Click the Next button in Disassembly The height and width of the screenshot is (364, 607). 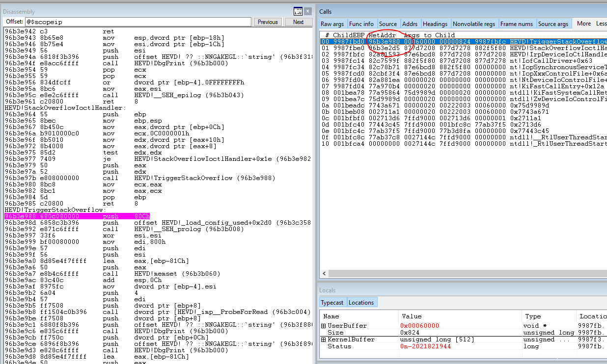298,22
